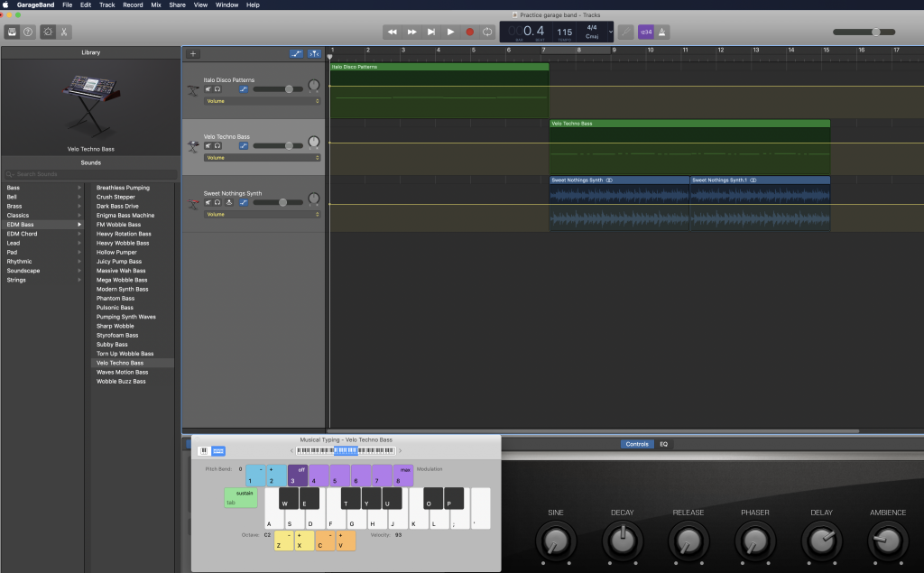Open the Record menu
Image resolution: width=924 pixels, height=573 pixels.
tap(133, 5)
